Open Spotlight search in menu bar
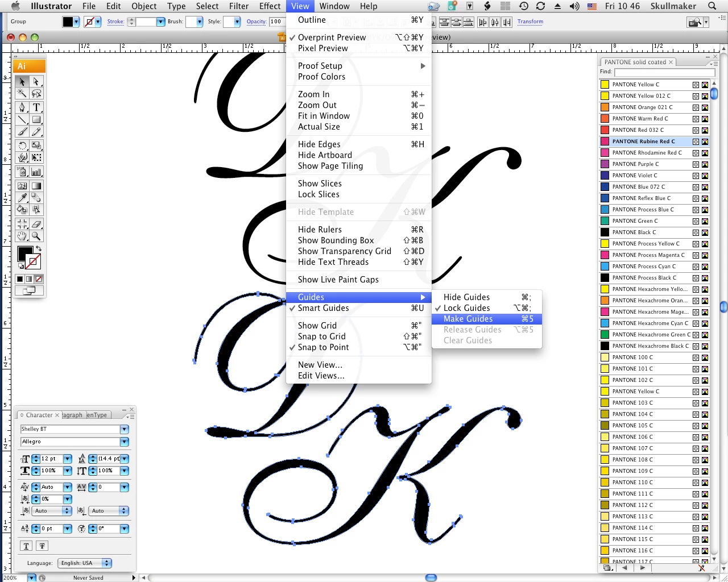The width and height of the screenshot is (728, 582). 712,6
